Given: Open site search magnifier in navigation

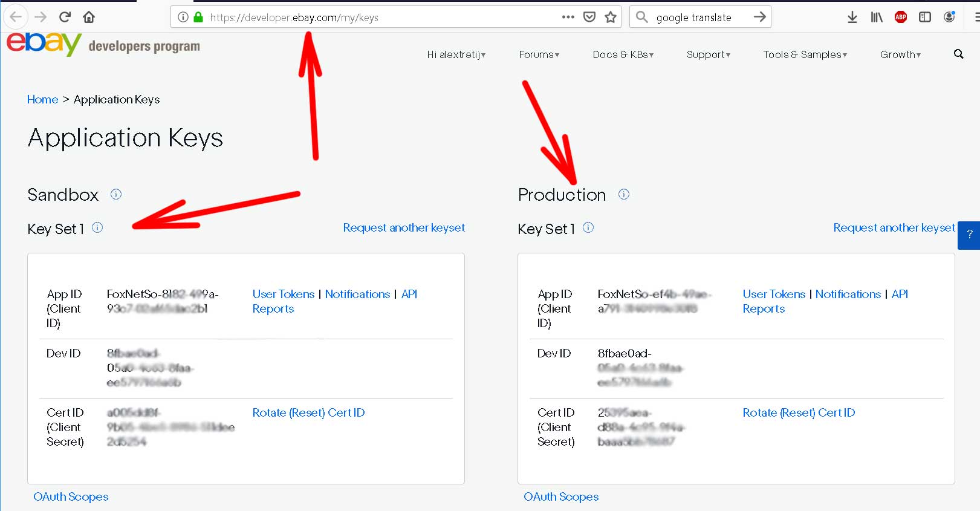Looking at the screenshot, I should point(958,54).
